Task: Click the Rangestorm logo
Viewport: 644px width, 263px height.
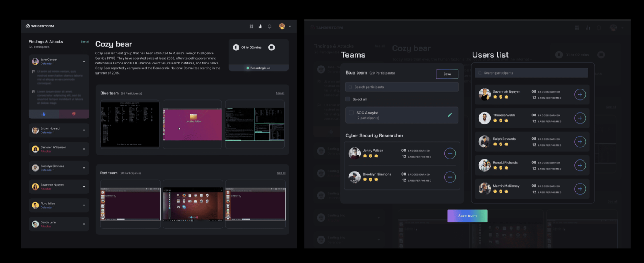Action: click(39, 26)
